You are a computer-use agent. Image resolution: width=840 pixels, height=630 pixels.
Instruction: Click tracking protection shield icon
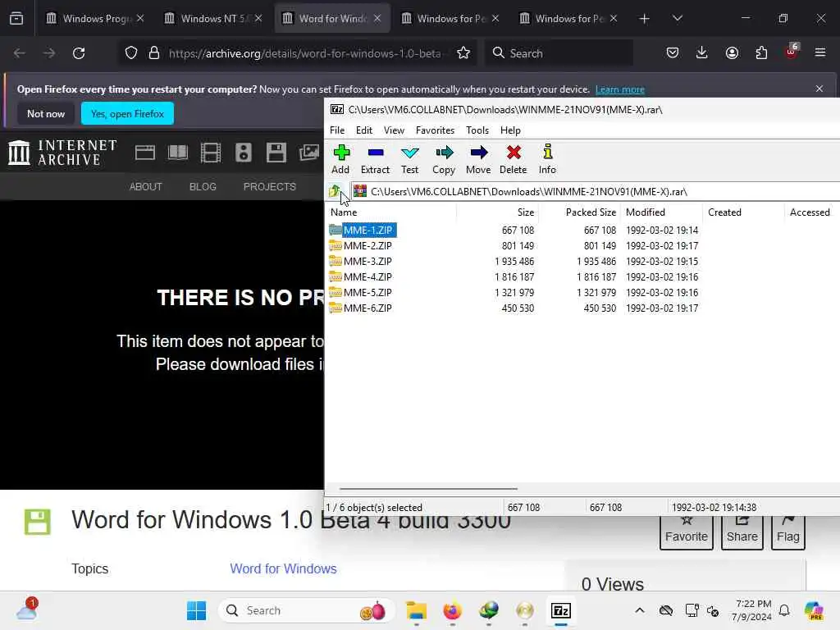[x=130, y=53]
